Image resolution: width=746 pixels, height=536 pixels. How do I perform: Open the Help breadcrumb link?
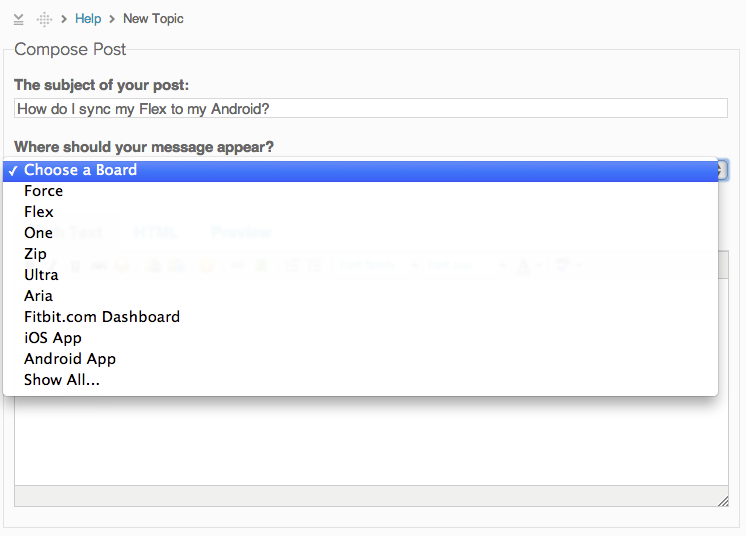[88, 19]
